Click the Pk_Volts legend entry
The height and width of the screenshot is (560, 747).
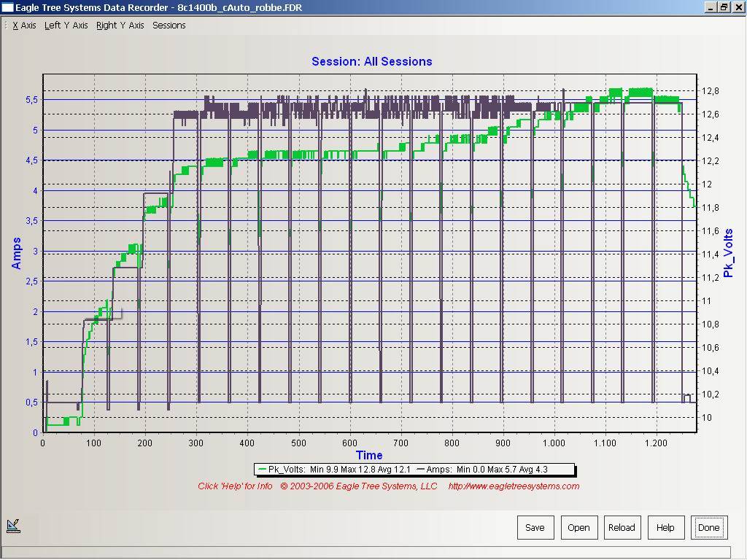pyautogui.click(x=334, y=470)
